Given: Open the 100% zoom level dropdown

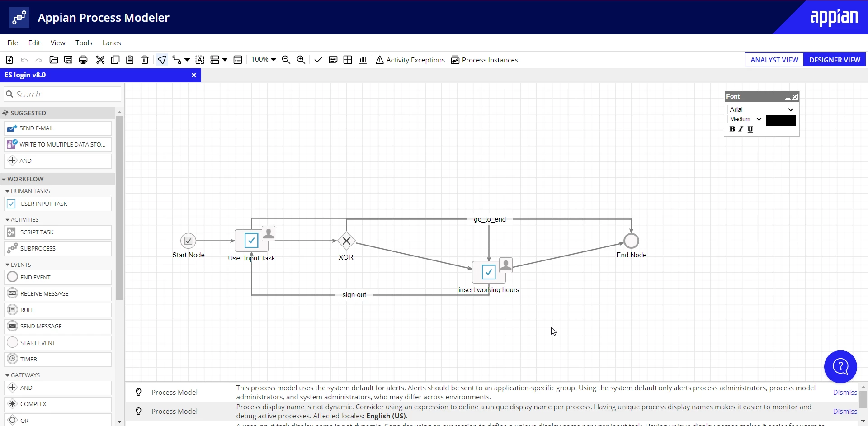Looking at the screenshot, I should coord(264,59).
